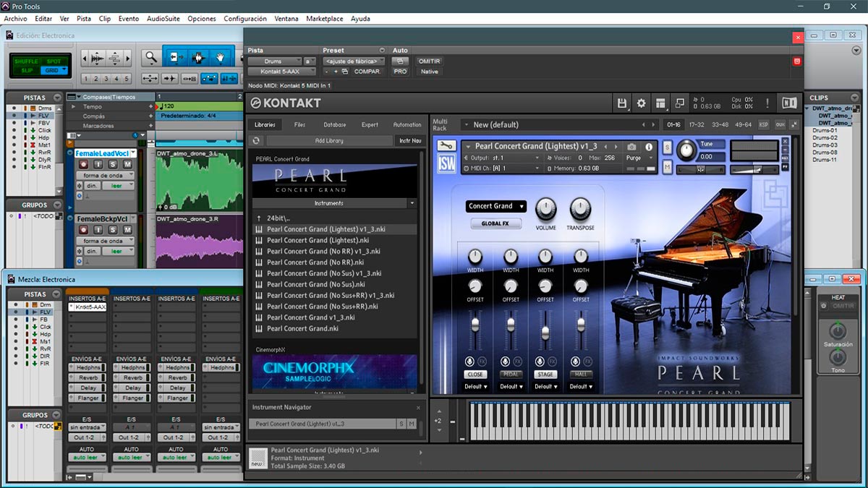Switch to the Database tab
The height and width of the screenshot is (488, 868).
[x=335, y=124]
